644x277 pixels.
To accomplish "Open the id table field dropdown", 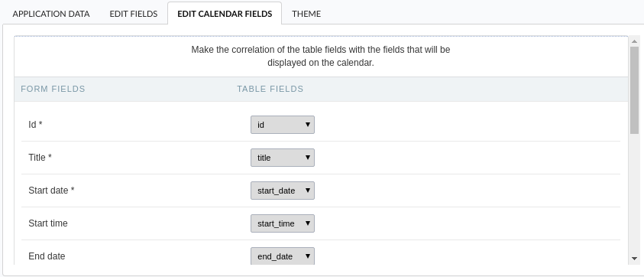I will [x=283, y=125].
